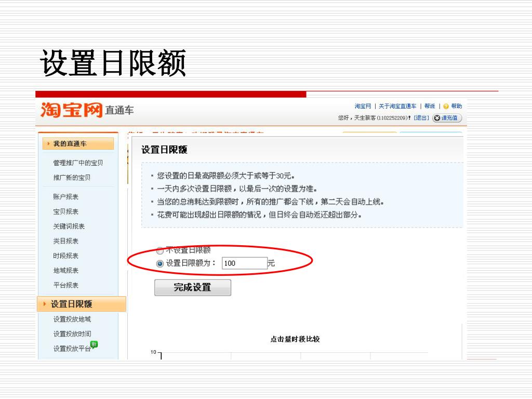532x399 pixels.
Task: Click the 退出 logout link
Action: (x=421, y=118)
